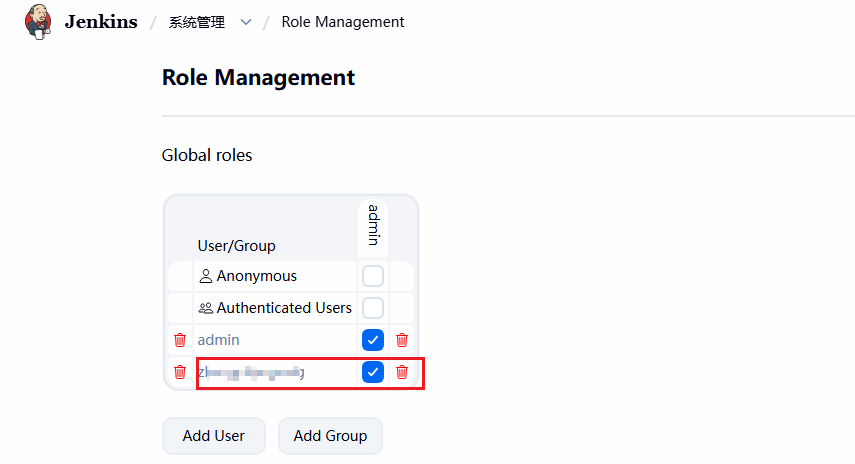Click the Anonymous row label
The height and width of the screenshot is (464, 855).
256,276
